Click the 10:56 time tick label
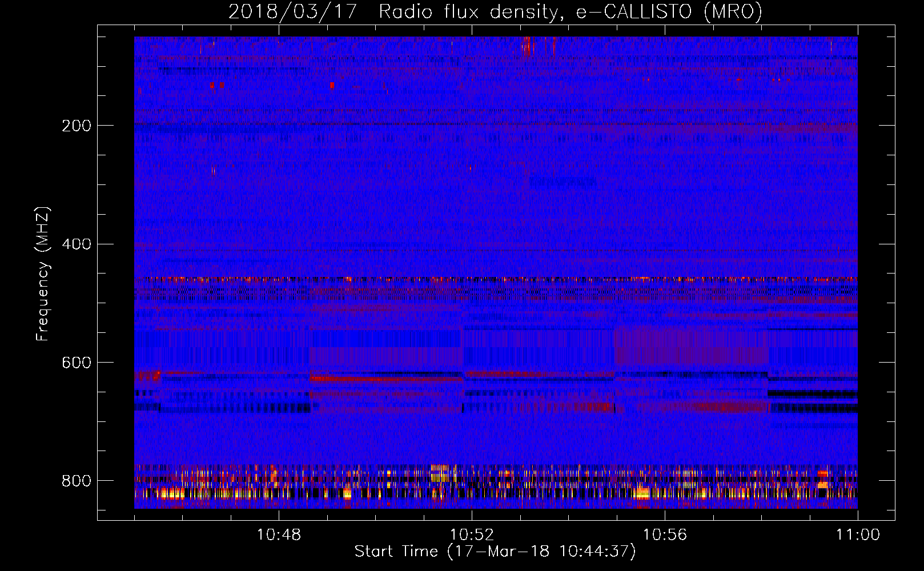The width and height of the screenshot is (924, 571). (x=665, y=535)
